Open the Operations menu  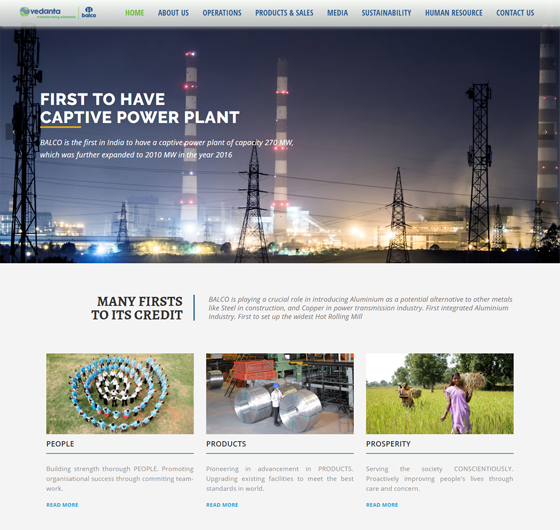tap(222, 13)
